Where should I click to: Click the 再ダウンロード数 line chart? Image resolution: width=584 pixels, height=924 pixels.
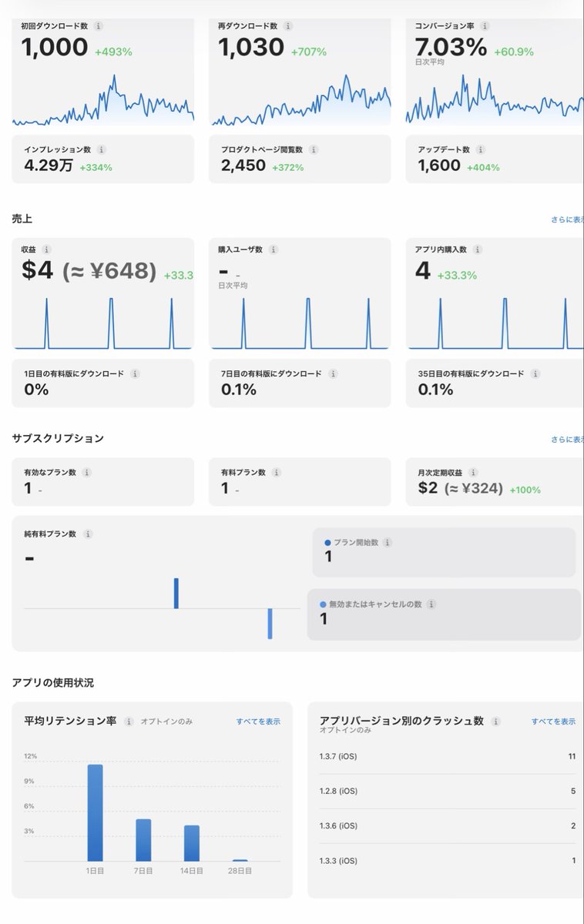click(301, 100)
